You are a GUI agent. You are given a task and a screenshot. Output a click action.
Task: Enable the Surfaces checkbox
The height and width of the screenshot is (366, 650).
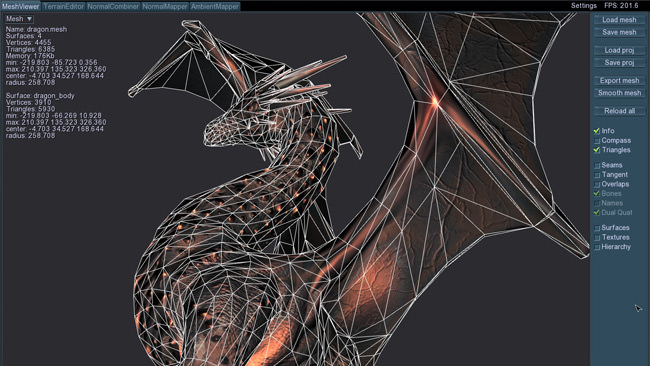pos(597,228)
